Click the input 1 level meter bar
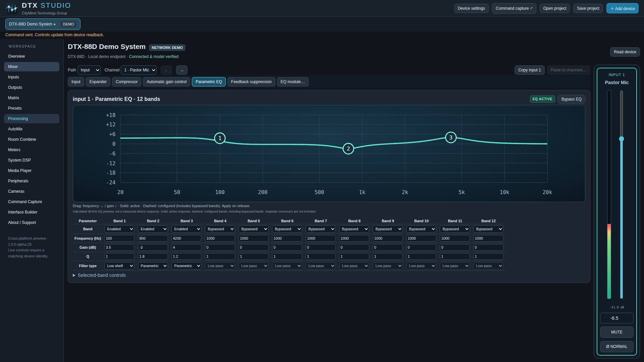The width and height of the screenshot is (644, 362). [x=609, y=194]
